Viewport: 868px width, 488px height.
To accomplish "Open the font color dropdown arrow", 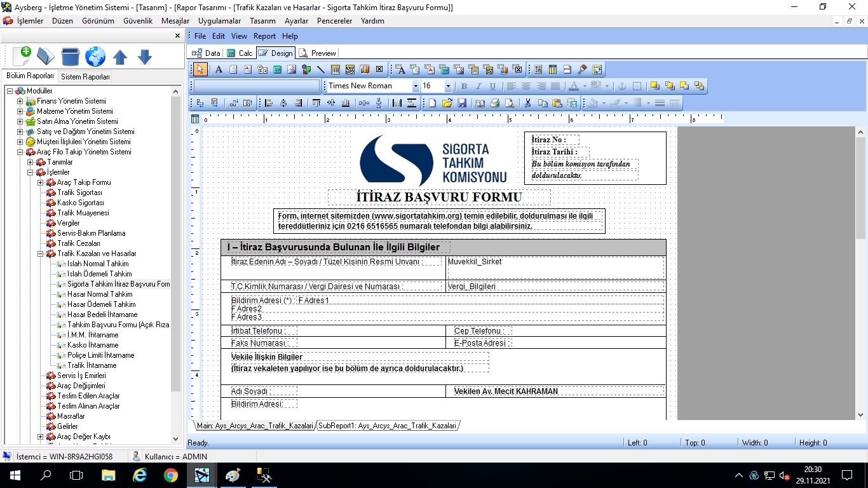I will pyautogui.click(x=584, y=86).
